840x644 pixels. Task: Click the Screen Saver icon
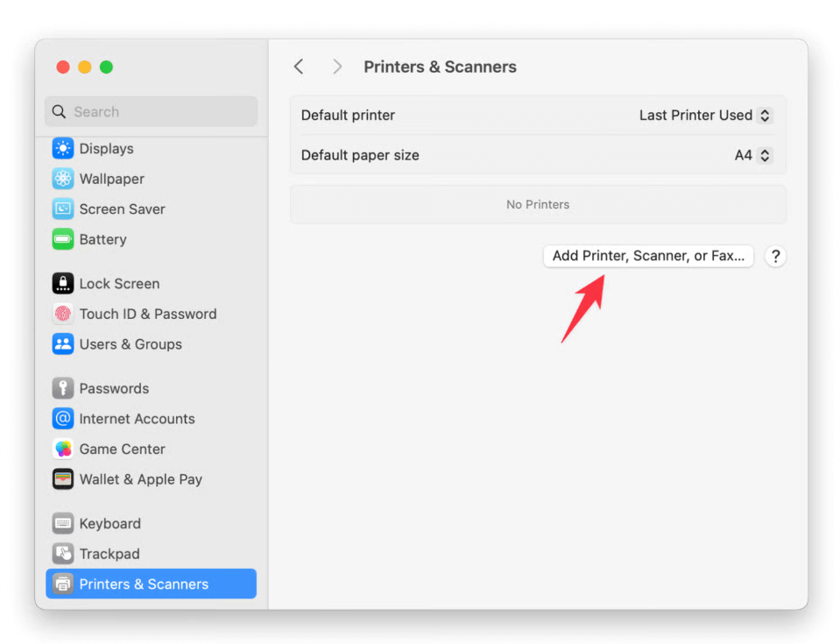(x=63, y=209)
